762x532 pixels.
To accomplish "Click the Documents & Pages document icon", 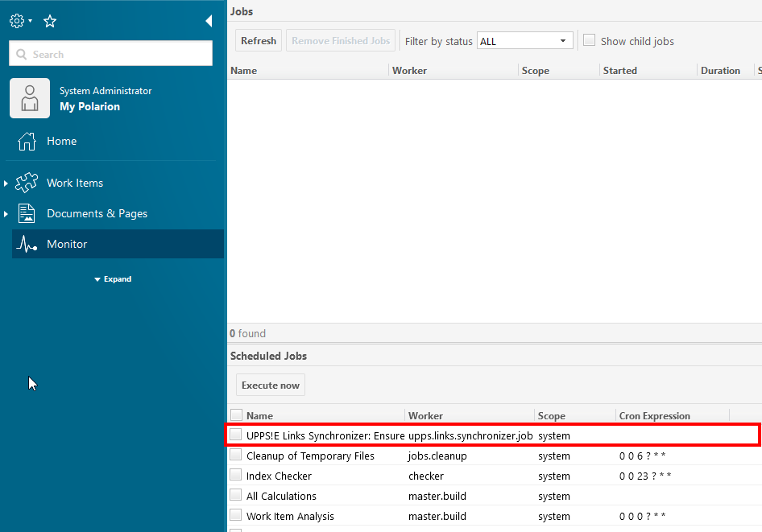I will pyautogui.click(x=27, y=213).
